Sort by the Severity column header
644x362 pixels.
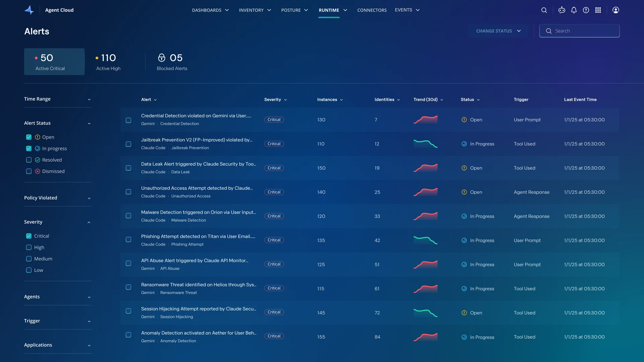[x=275, y=100]
